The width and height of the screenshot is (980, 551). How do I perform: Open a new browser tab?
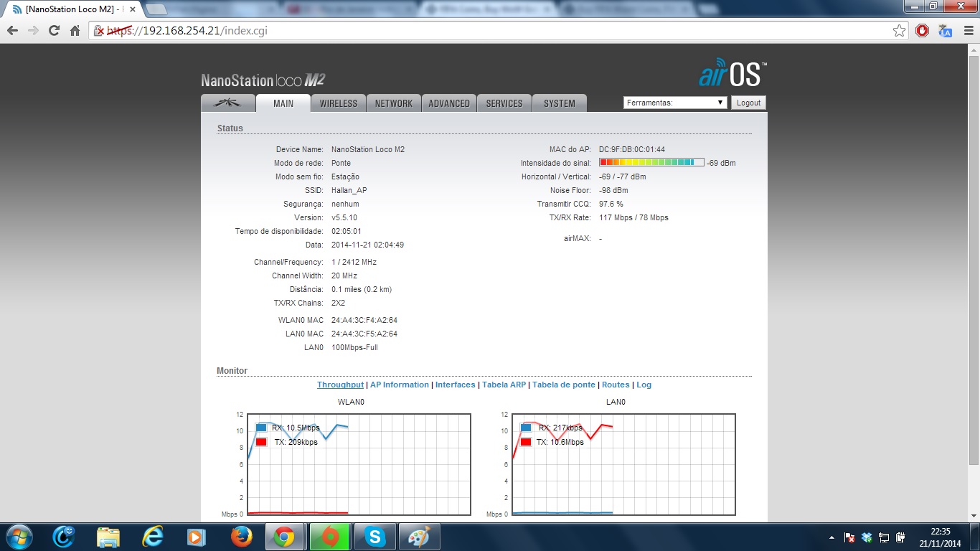pos(156,9)
